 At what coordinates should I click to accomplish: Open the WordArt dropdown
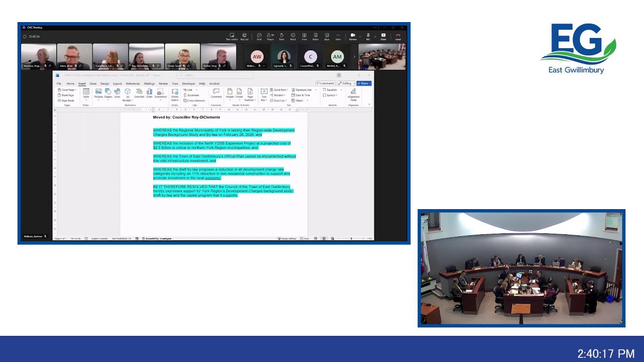(278, 95)
